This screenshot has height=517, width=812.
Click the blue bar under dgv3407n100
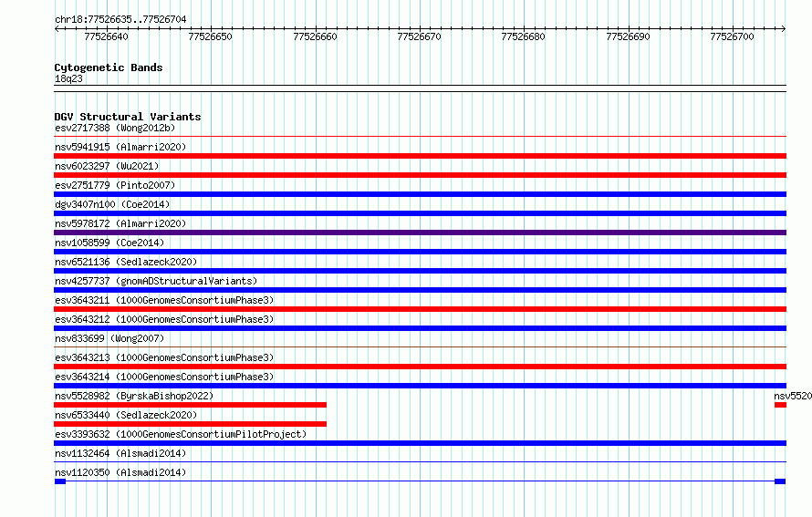(x=420, y=213)
